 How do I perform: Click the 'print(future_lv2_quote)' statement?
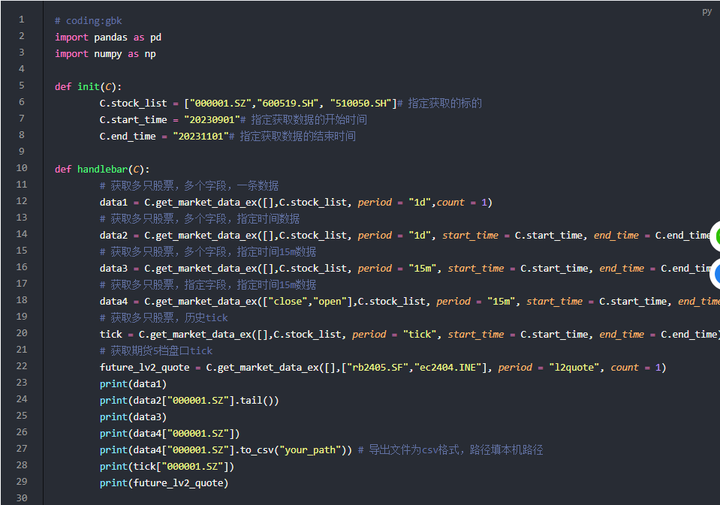click(x=164, y=483)
